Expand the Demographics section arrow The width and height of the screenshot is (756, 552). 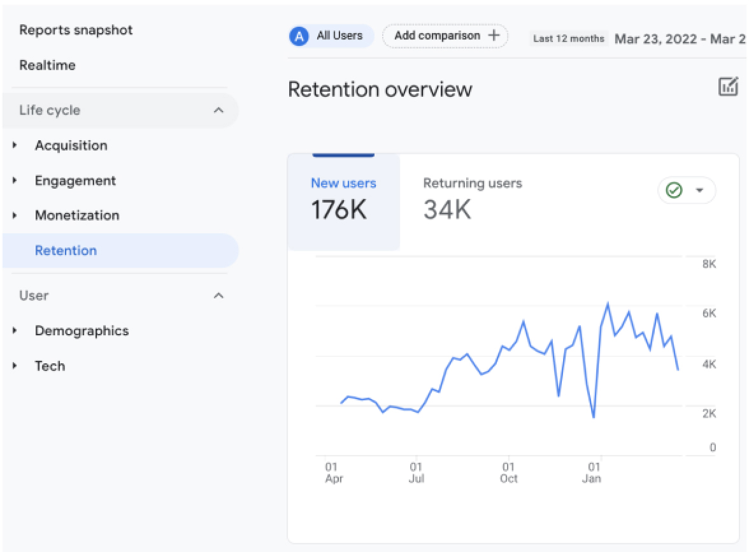(15, 331)
